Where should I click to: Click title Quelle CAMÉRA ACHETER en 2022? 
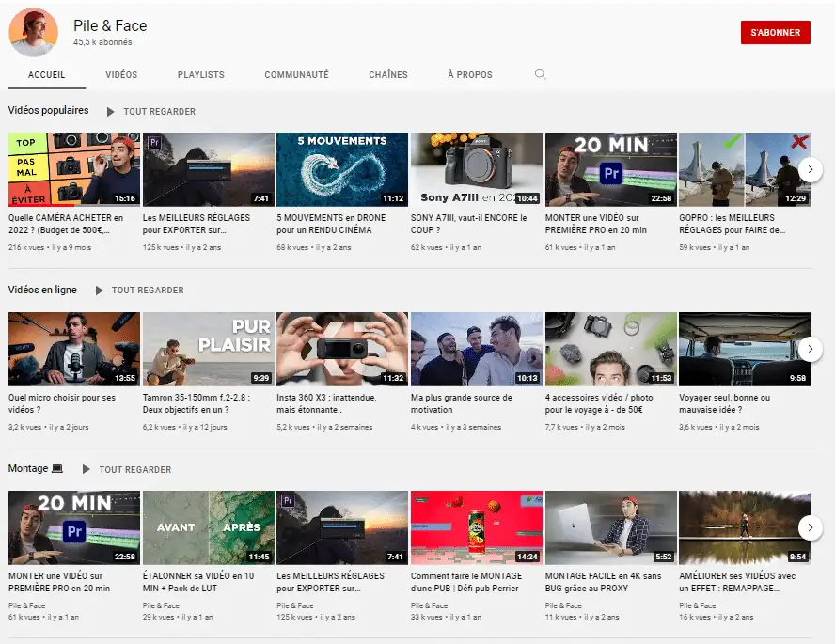click(66, 224)
